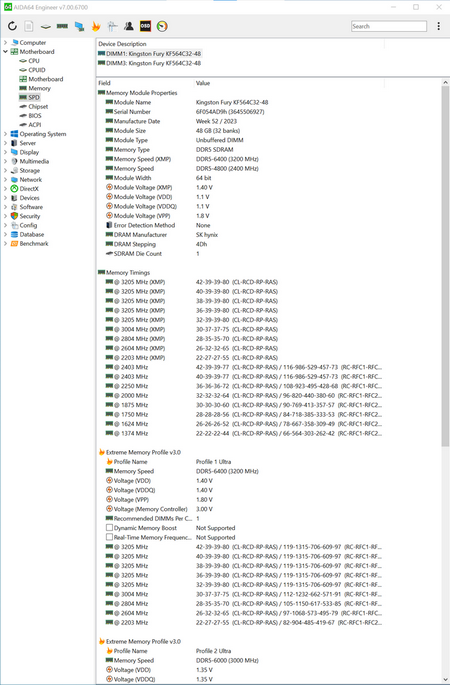Image resolution: width=450 pixels, height=685 pixels.
Task: Open the AIDA64 CPUID panel gauge icon
Action: point(162,26)
